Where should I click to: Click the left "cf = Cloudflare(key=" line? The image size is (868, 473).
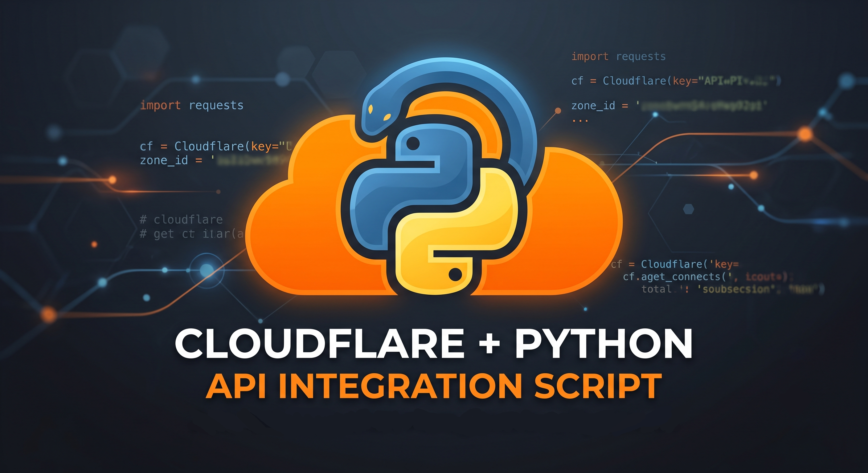click(216, 147)
